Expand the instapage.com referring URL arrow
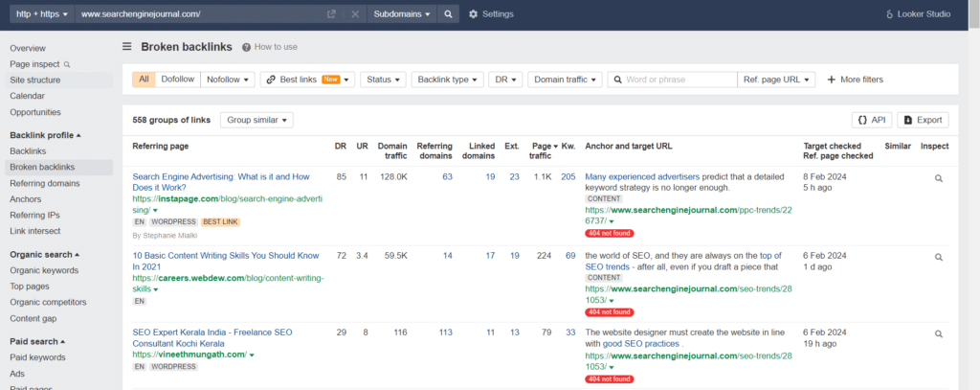The height and width of the screenshot is (390, 980). tap(156, 211)
